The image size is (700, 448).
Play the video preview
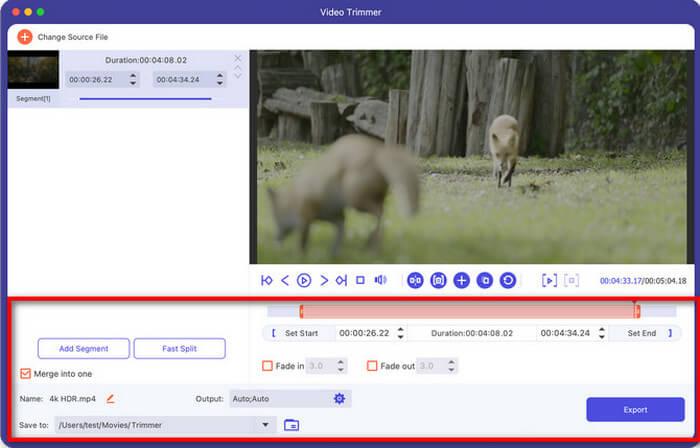click(304, 281)
